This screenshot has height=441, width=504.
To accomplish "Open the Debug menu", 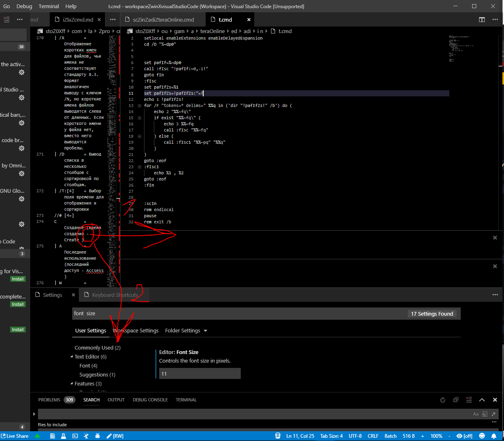I will (x=24, y=6).
